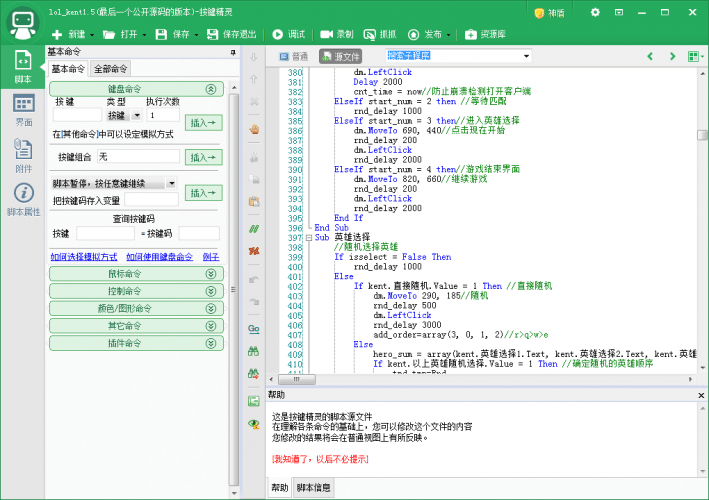Click the 按键组合 input showing 无
The width and height of the screenshot is (709, 500).
click(138, 157)
